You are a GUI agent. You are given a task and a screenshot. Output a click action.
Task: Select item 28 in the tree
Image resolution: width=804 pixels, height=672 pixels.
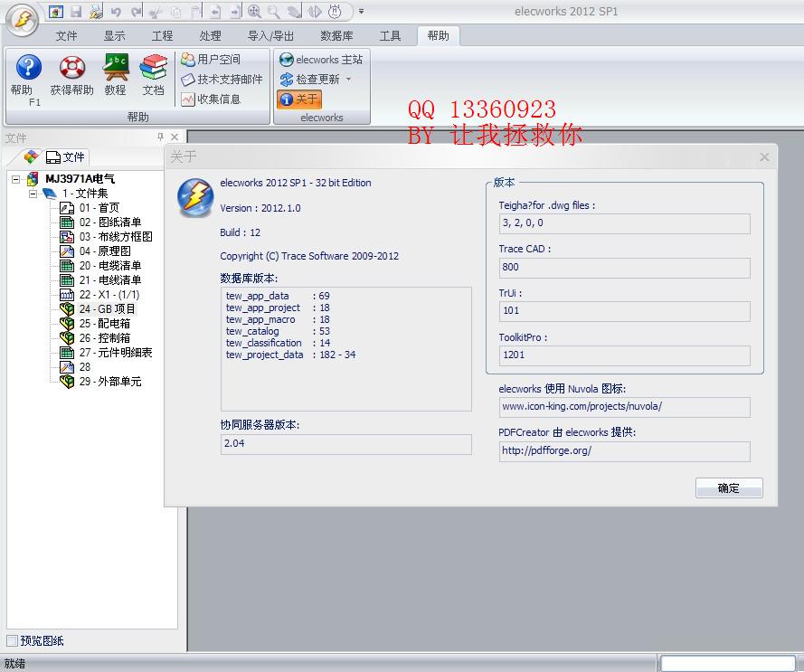(85, 367)
